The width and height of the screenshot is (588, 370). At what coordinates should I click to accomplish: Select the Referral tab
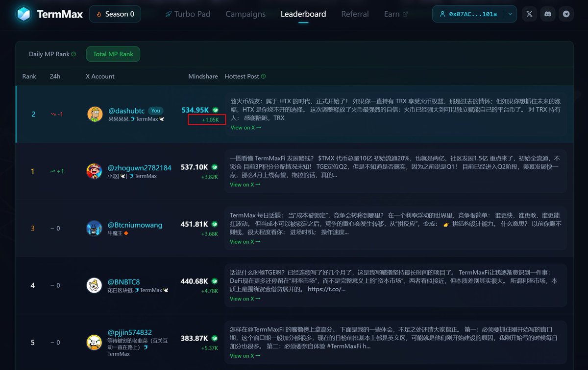pos(355,14)
